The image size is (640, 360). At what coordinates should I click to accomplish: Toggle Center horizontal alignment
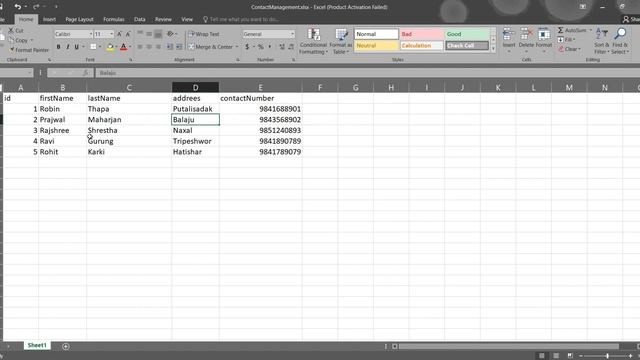pos(149,47)
